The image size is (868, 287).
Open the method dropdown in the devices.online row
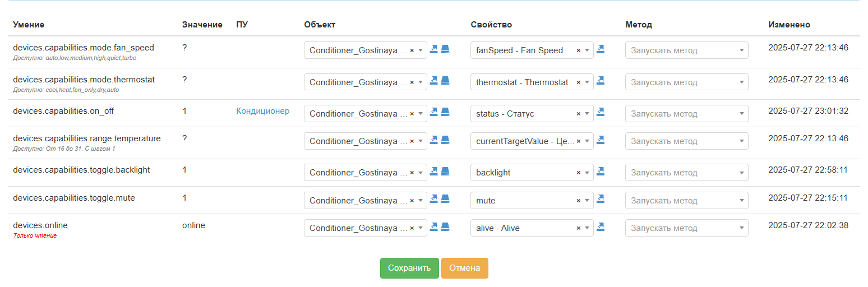[686, 228]
